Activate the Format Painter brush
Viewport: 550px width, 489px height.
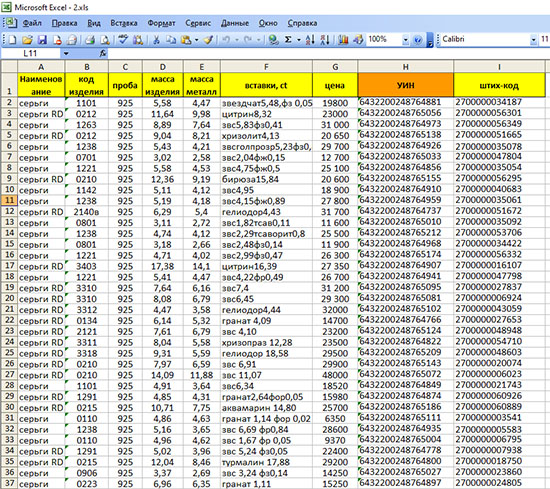[x=208, y=40]
